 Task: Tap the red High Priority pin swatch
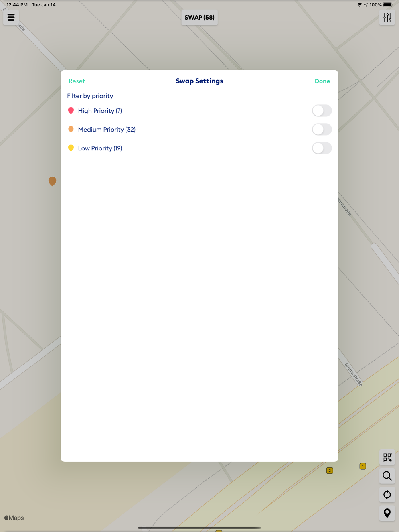tap(71, 111)
